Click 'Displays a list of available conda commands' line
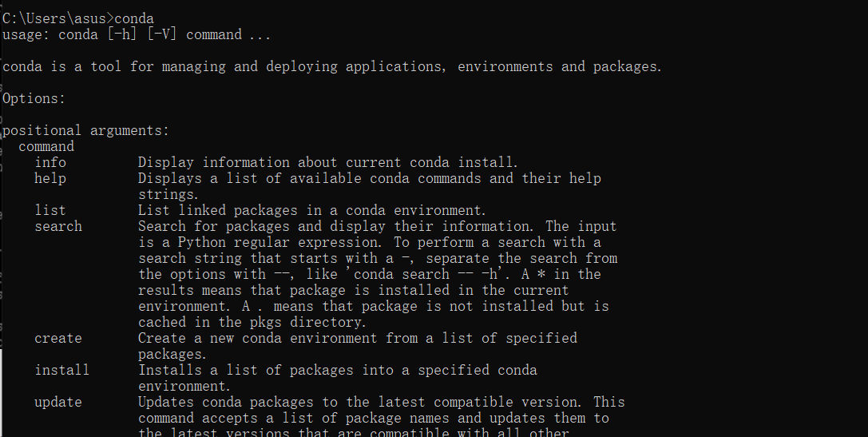The image size is (868, 437). (x=370, y=179)
